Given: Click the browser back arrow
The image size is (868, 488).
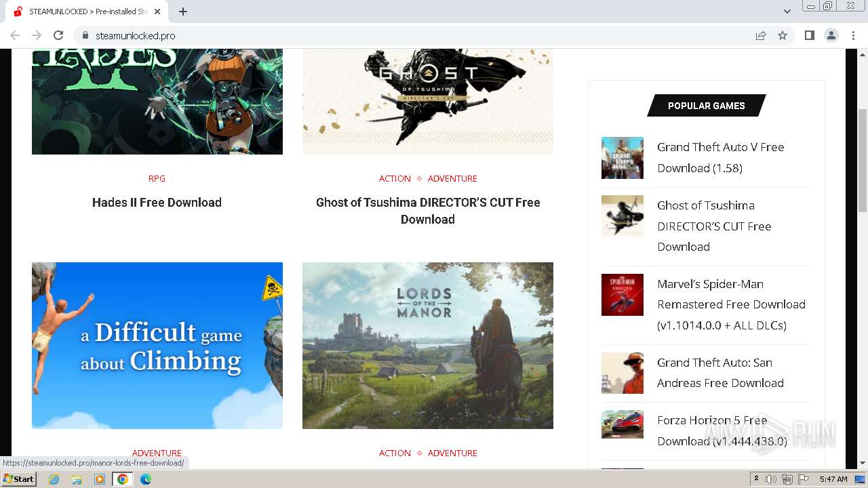Looking at the screenshot, I should click(15, 35).
